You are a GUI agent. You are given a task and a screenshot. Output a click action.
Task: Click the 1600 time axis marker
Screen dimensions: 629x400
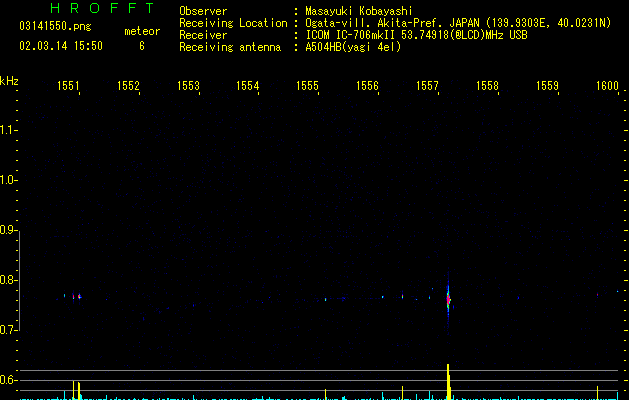pos(607,85)
